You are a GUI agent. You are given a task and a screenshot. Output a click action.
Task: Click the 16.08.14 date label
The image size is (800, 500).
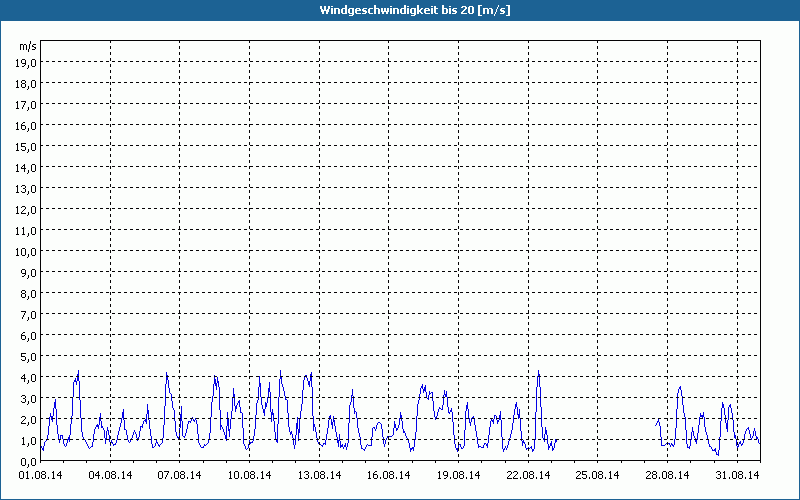click(x=389, y=475)
